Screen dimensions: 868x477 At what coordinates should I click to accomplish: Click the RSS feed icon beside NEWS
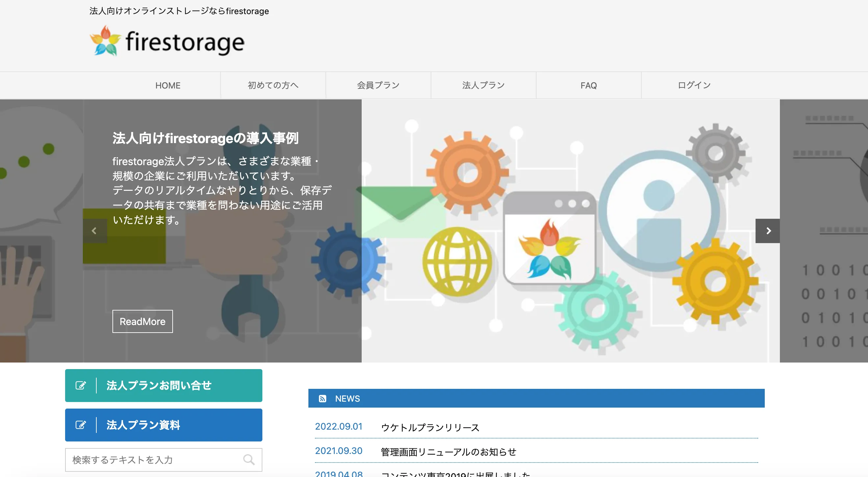tap(323, 398)
